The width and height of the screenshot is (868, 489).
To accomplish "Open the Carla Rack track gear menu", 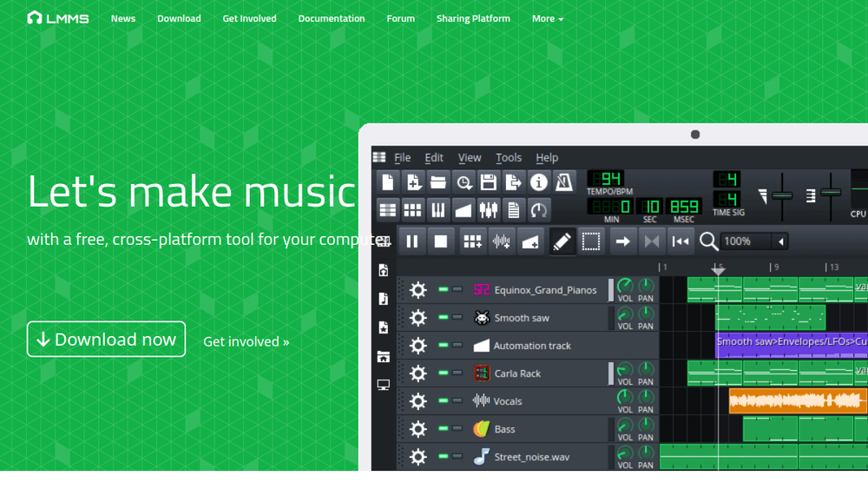I will (x=418, y=373).
